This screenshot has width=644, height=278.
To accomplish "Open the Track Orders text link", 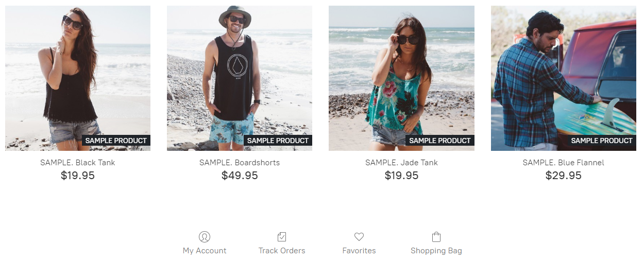I will 282,251.
